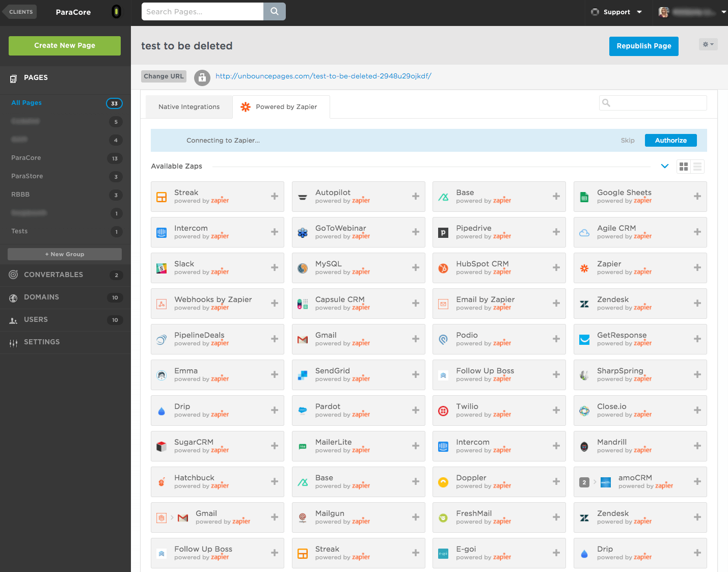Add the PipelineDeals zap
Screen dimensions: 728x572
274,339
